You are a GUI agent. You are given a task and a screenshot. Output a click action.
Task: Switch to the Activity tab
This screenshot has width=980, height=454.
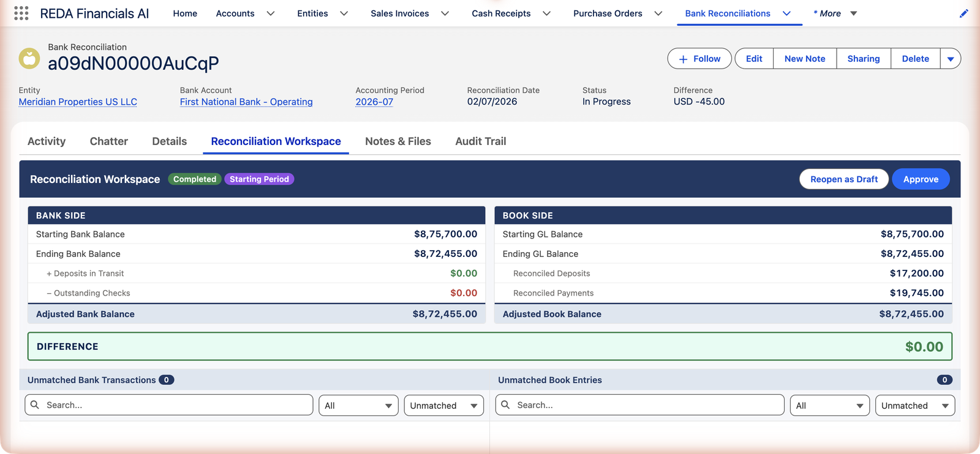47,141
